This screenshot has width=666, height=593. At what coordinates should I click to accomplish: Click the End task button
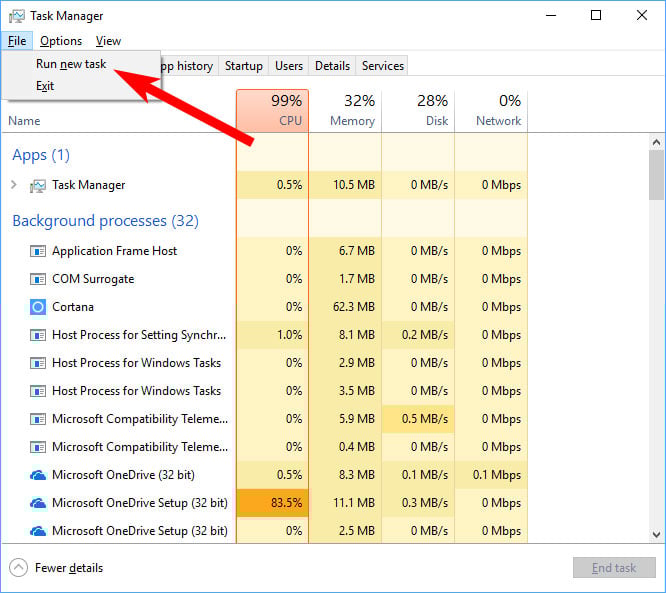(614, 568)
